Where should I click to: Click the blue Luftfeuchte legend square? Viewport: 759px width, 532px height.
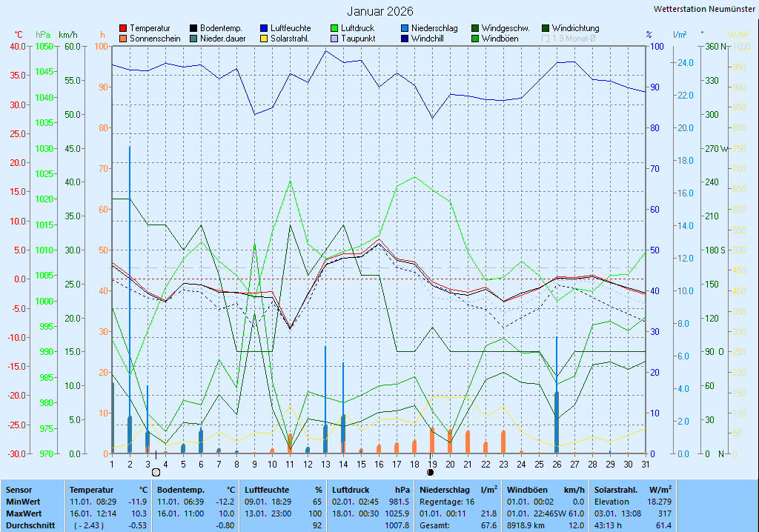pos(264,28)
